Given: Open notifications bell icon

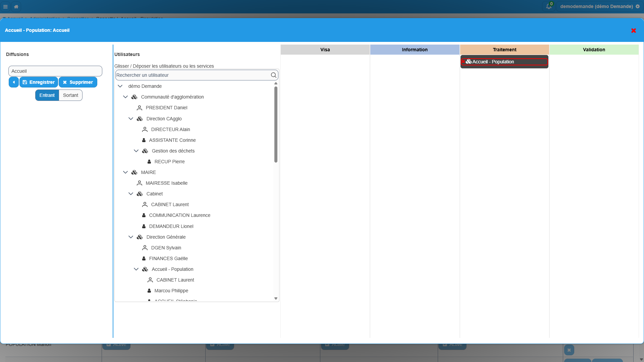Looking at the screenshot, I should (549, 6).
